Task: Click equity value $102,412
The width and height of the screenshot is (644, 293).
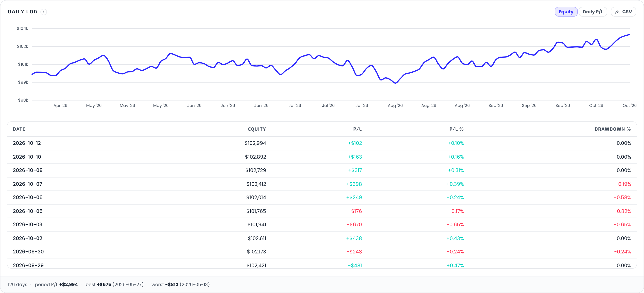Action: pos(256,184)
